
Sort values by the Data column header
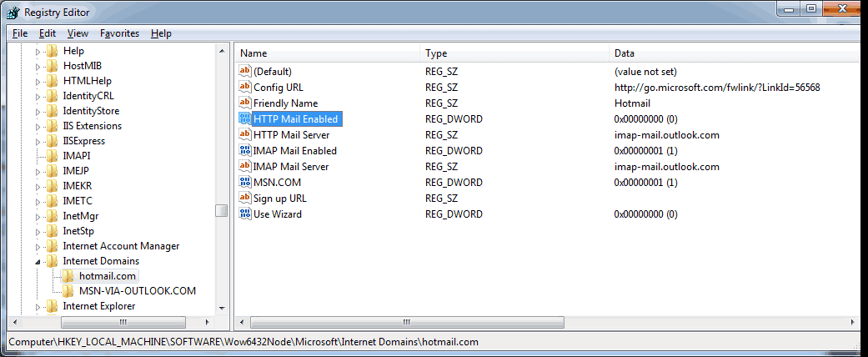point(736,53)
